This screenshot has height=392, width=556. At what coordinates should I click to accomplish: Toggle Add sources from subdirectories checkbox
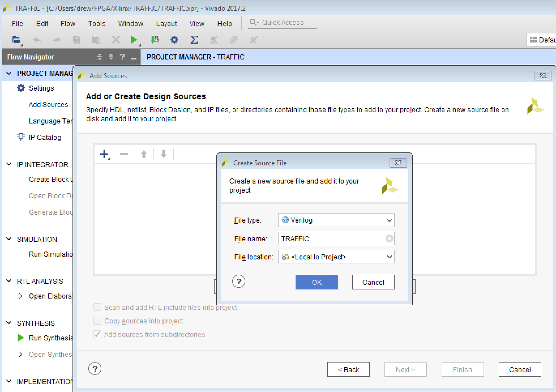[x=97, y=335]
